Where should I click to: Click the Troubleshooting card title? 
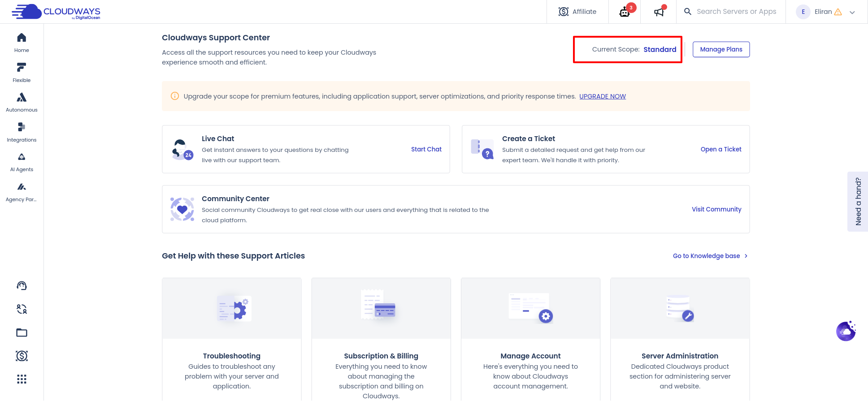click(x=231, y=356)
